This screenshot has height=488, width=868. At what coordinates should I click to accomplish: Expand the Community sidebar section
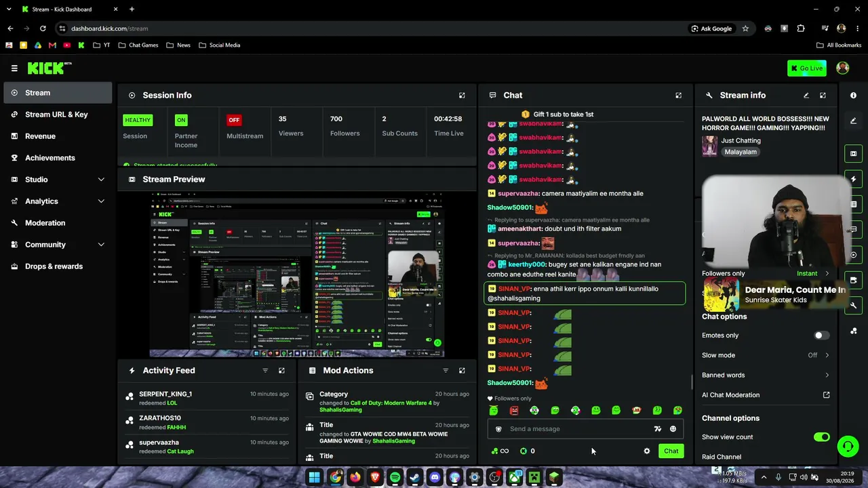tap(101, 245)
